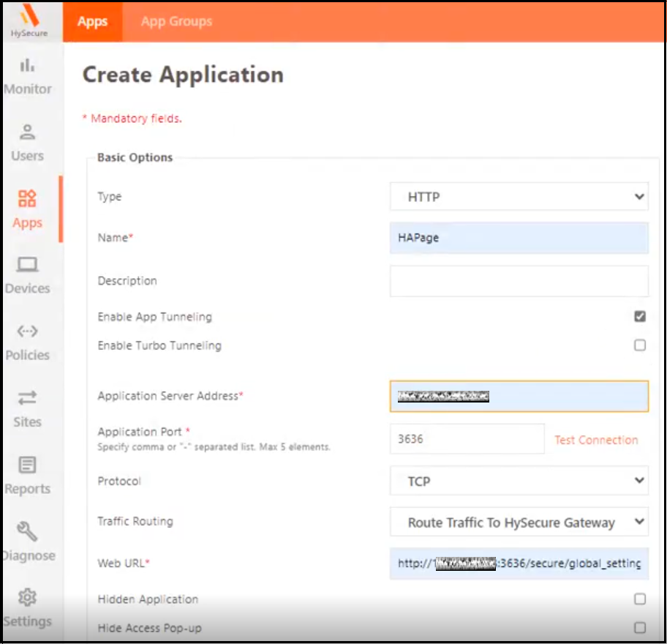
Task: Click the Test Connection link
Action: pyautogui.click(x=596, y=440)
